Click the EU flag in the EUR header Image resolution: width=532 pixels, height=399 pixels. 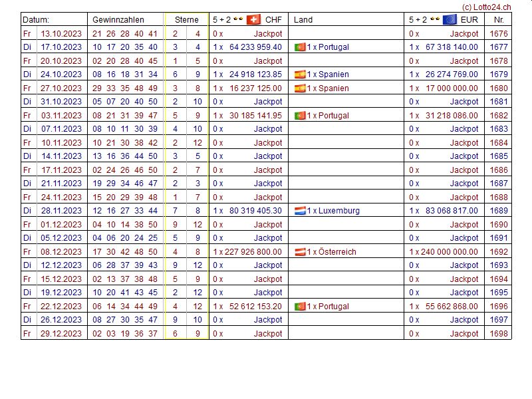tap(450, 20)
